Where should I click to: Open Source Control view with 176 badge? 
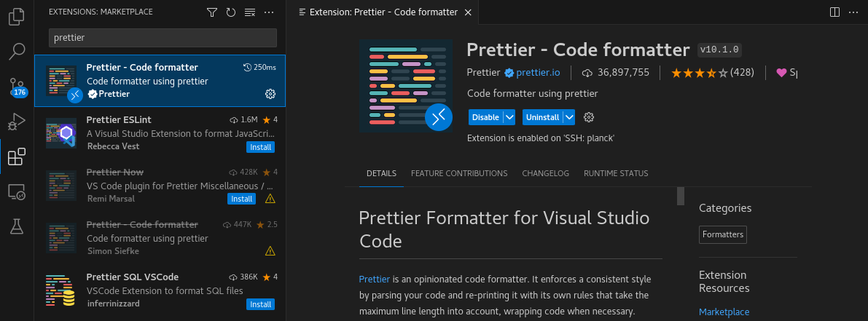click(x=17, y=86)
